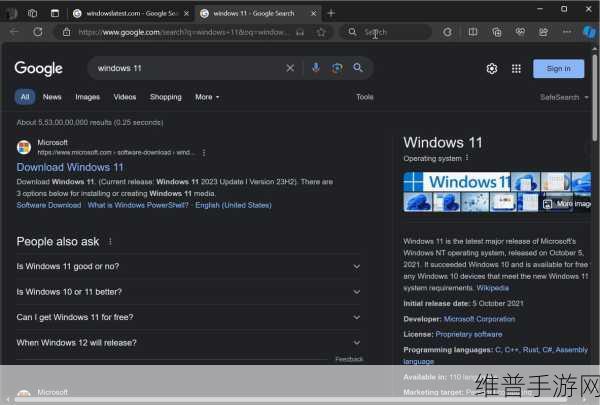Click the vertical page scrollbar
The height and width of the screenshot is (405, 600).
[595, 98]
